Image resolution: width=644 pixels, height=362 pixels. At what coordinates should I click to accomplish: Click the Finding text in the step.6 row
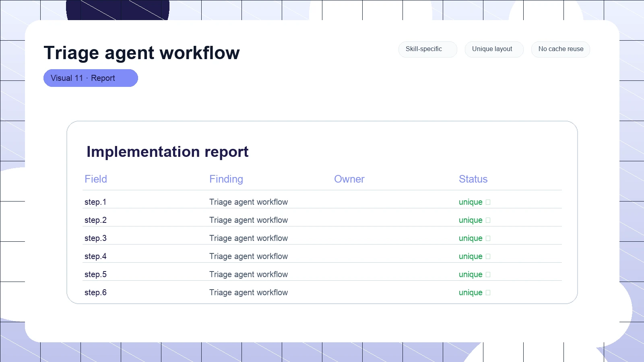coord(249,292)
